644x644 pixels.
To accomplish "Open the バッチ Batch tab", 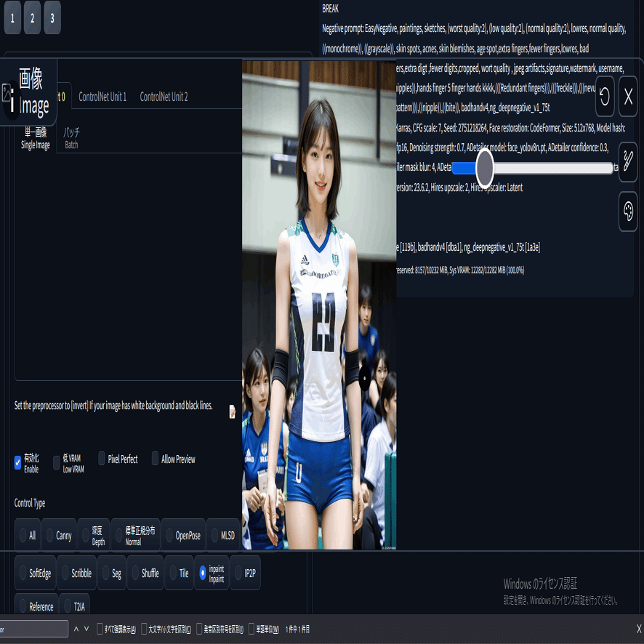I will tap(71, 138).
